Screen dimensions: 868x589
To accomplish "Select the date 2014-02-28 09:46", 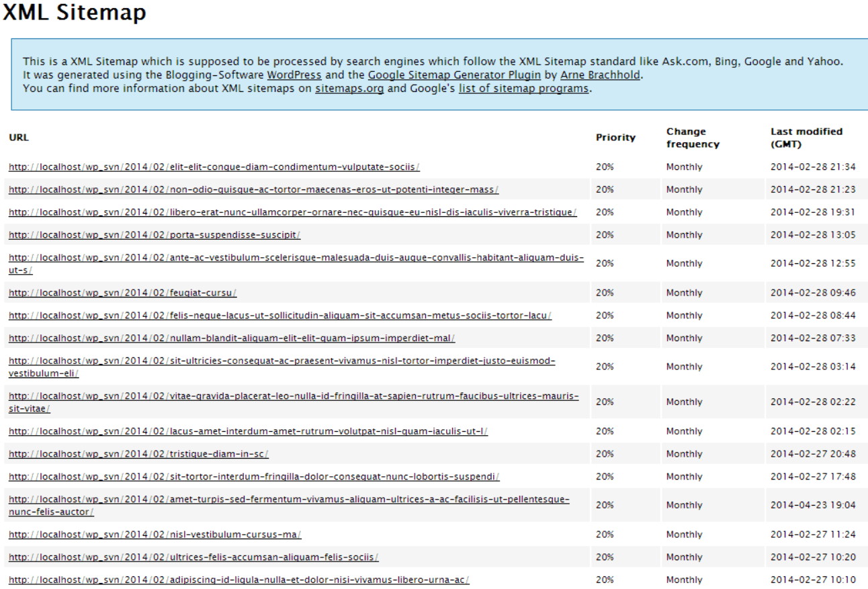I will (813, 293).
